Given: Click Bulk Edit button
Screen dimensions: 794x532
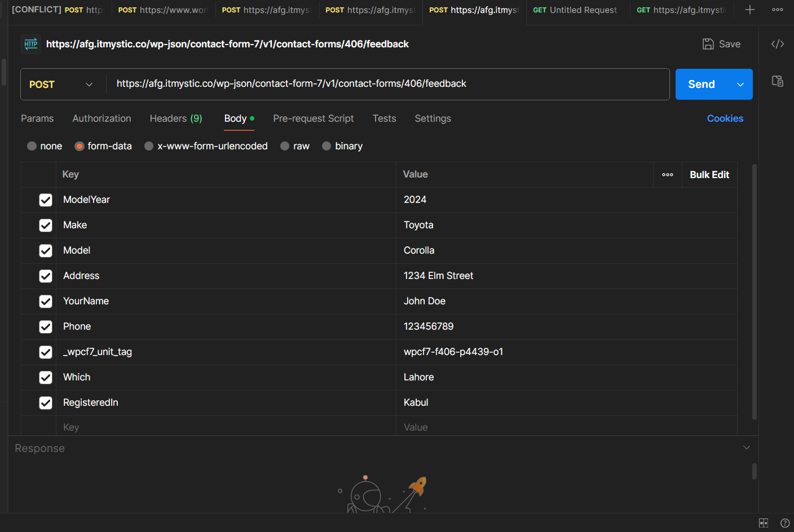Looking at the screenshot, I should (709, 175).
